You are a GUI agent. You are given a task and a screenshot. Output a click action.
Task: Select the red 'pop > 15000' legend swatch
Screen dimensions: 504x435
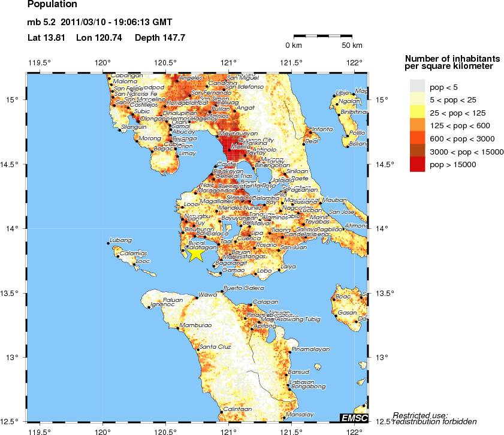click(x=418, y=165)
